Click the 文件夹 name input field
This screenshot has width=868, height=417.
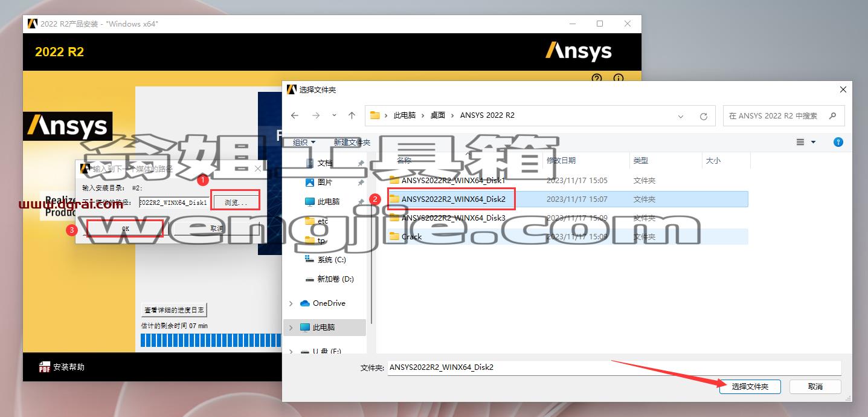click(x=614, y=367)
